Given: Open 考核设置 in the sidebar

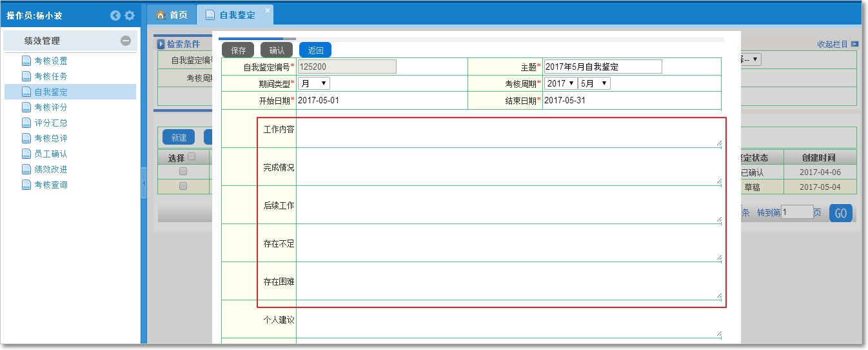Looking at the screenshot, I should pos(51,61).
